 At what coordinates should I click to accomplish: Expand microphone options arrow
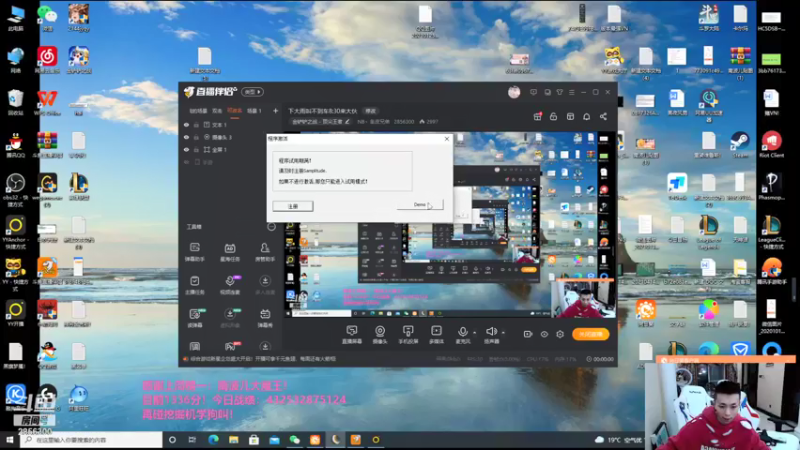pyautogui.click(x=474, y=333)
